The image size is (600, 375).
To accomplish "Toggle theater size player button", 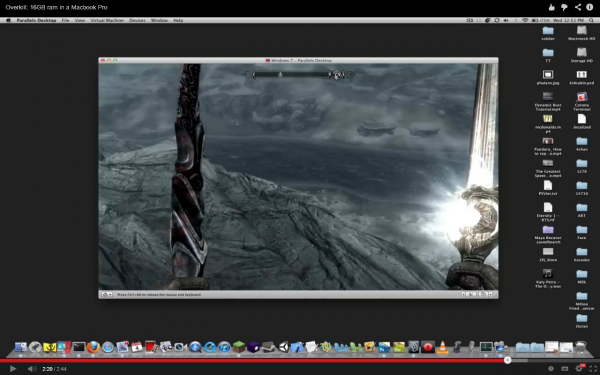I will tap(565, 368).
